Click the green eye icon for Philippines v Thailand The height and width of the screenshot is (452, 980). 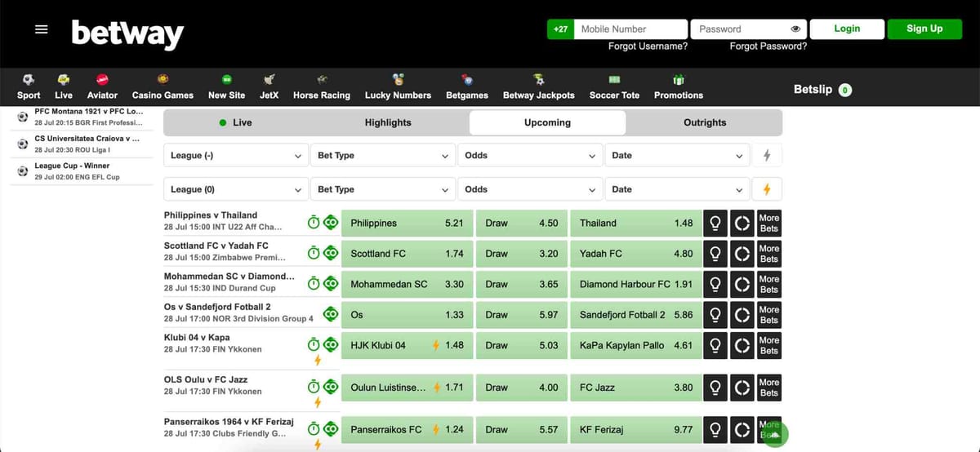[x=331, y=222]
